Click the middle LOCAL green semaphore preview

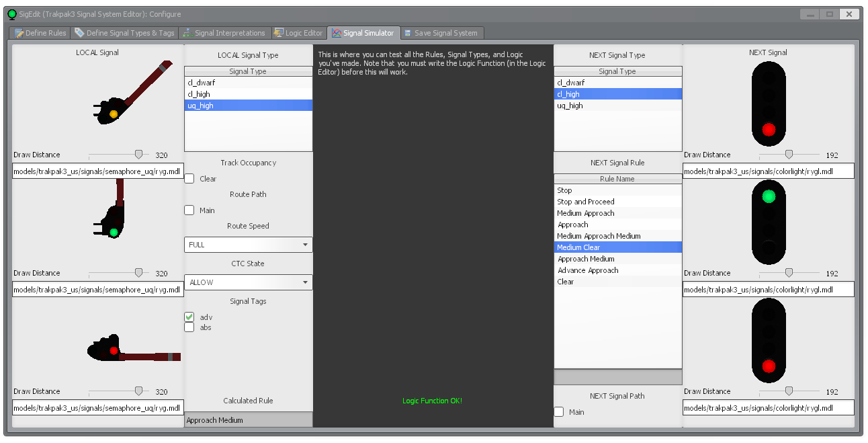[x=110, y=208]
